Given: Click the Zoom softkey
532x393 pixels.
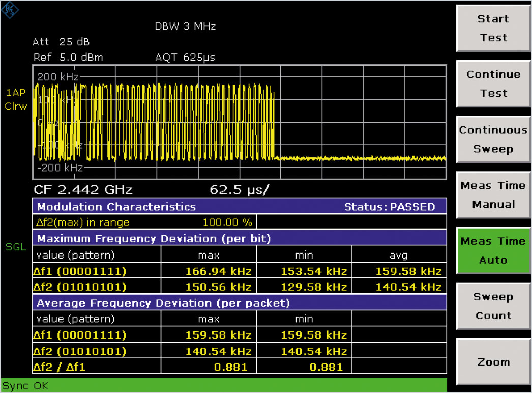Looking at the screenshot, I should (x=493, y=362).
